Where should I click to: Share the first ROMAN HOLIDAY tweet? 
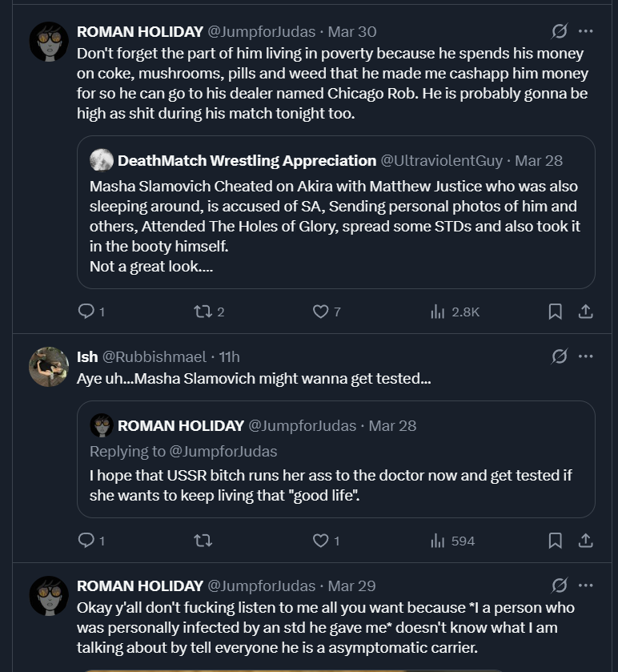(x=585, y=312)
